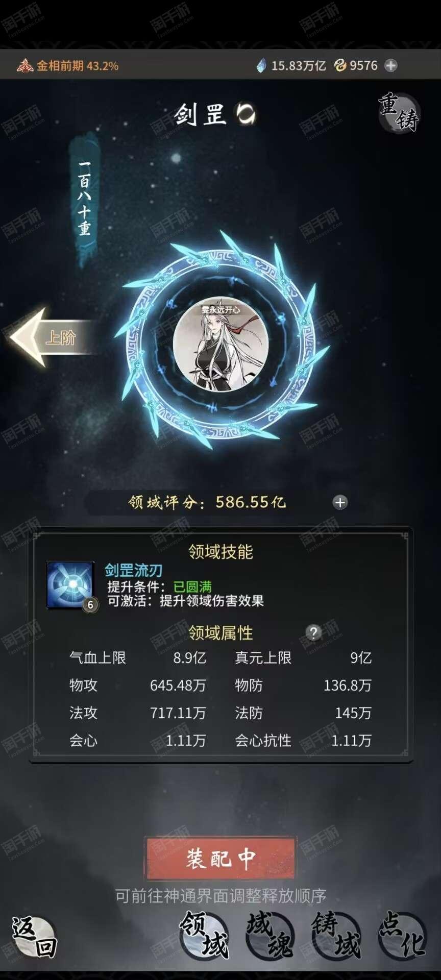The image size is (441, 980).
Task: Tap the 金相前期 43.2% progress text
Action: point(77,66)
